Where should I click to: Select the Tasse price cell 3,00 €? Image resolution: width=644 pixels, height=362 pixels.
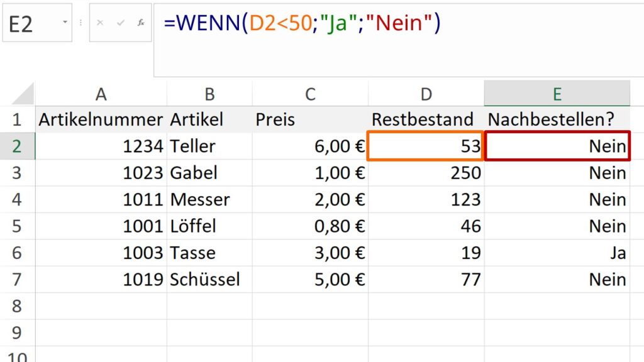[310, 253]
